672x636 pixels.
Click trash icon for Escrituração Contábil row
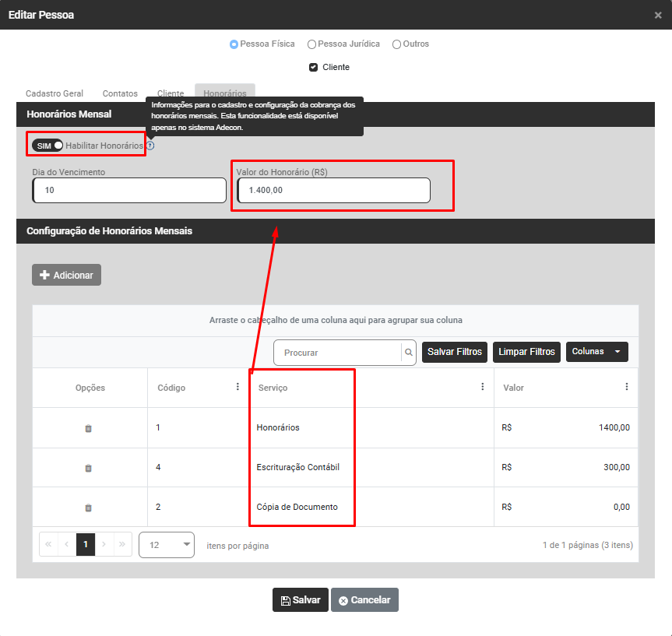point(88,468)
